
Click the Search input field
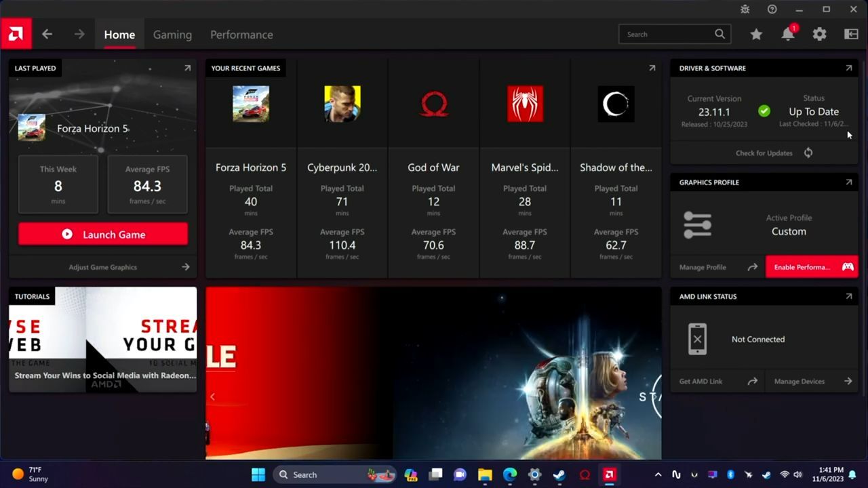click(675, 34)
